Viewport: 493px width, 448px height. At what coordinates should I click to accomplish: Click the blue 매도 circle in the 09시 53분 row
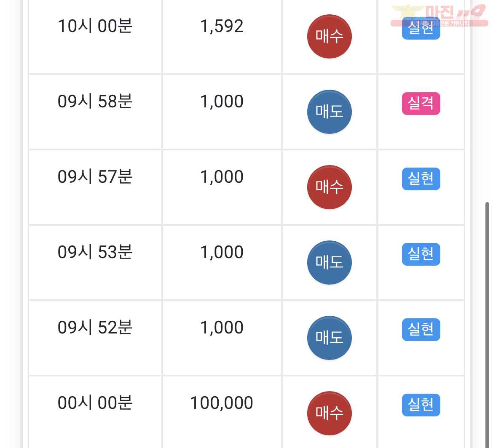click(x=329, y=263)
